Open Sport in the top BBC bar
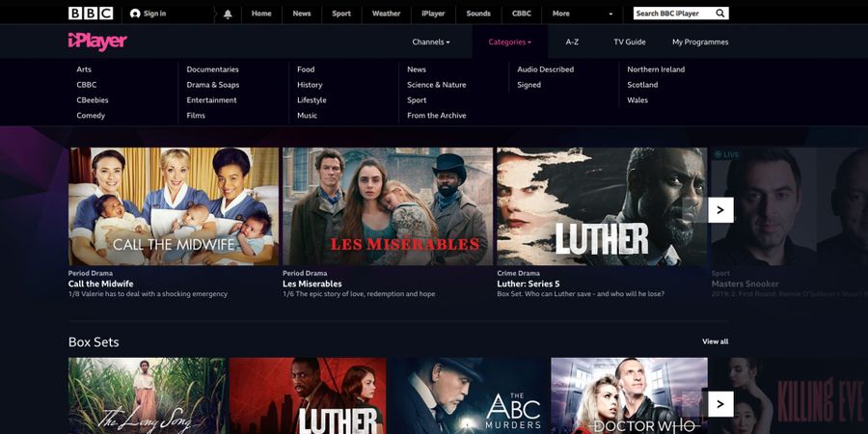The width and height of the screenshot is (868, 434). (341, 14)
